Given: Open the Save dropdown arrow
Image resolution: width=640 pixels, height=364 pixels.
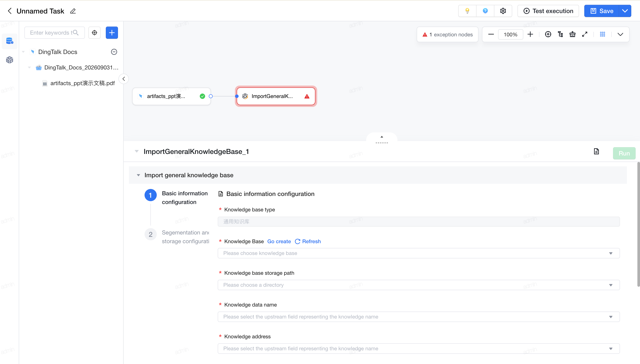Looking at the screenshot, I should 625,11.
